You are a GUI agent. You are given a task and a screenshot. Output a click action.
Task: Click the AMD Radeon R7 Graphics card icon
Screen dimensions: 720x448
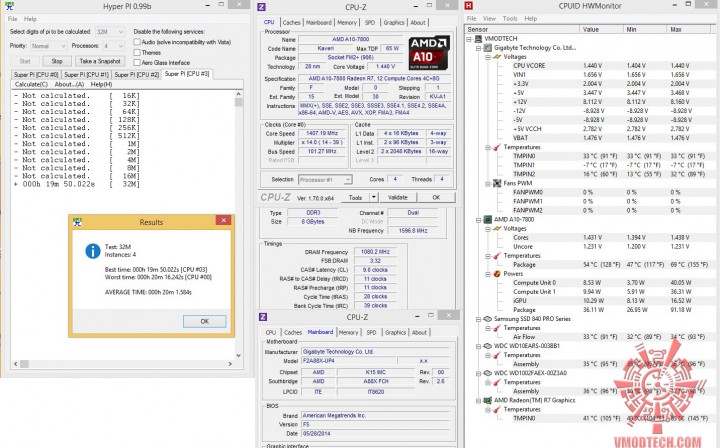click(x=488, y=400)
